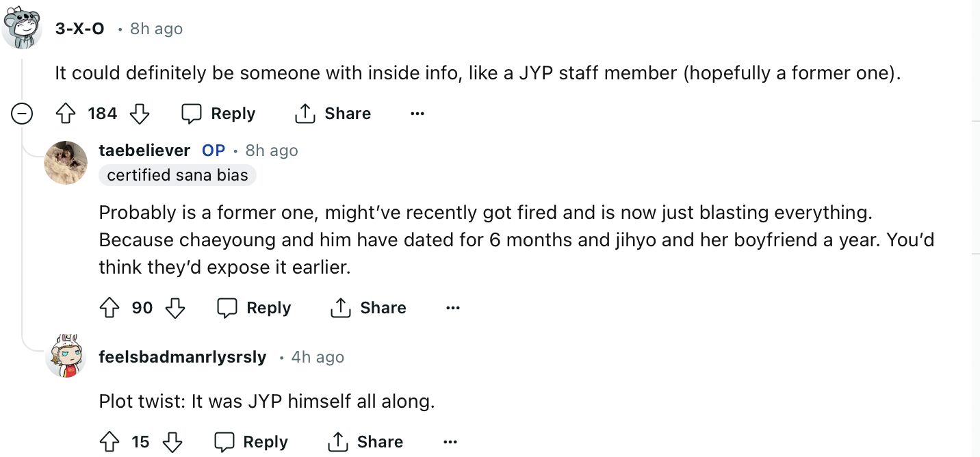
Task: Open more options on feelsbadmanrlysrsly's comment
Action: 450,442
